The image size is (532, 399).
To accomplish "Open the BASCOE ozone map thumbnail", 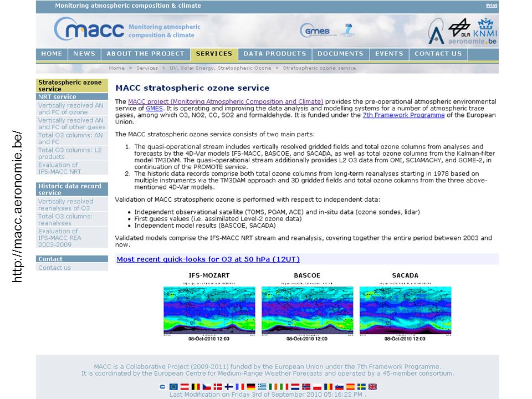I will point(308,310).
